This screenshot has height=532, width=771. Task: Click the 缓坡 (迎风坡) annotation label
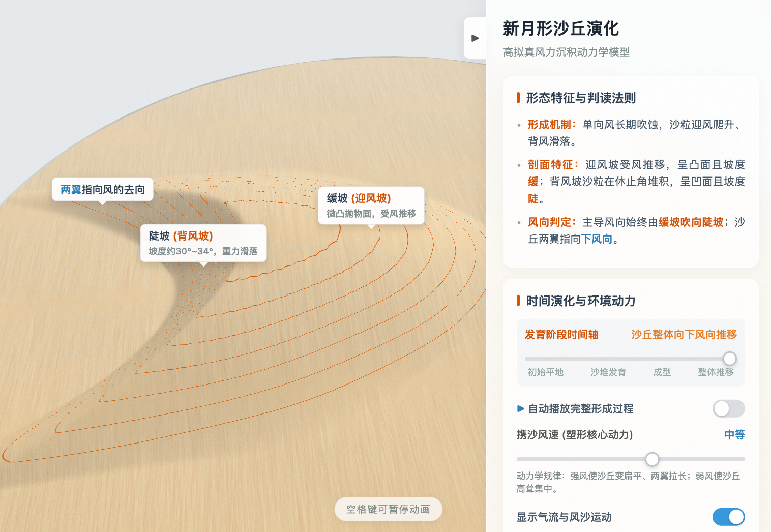[371, 205]
